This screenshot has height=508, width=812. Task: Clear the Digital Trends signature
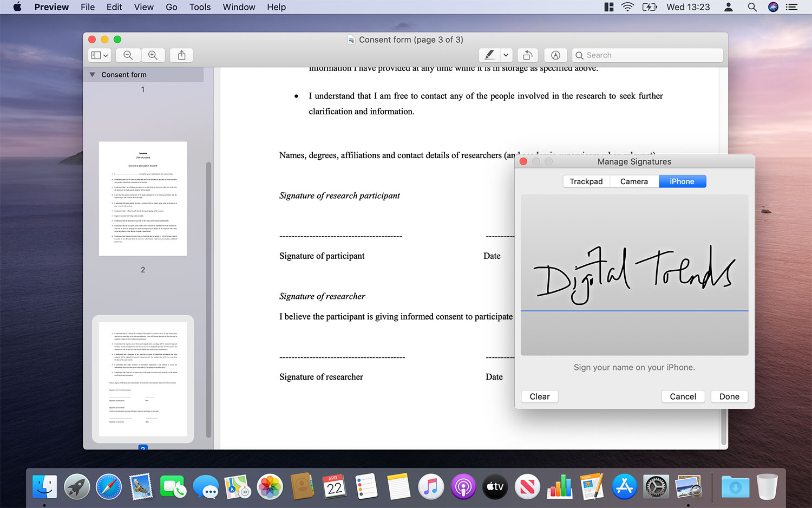pos(539,396)
